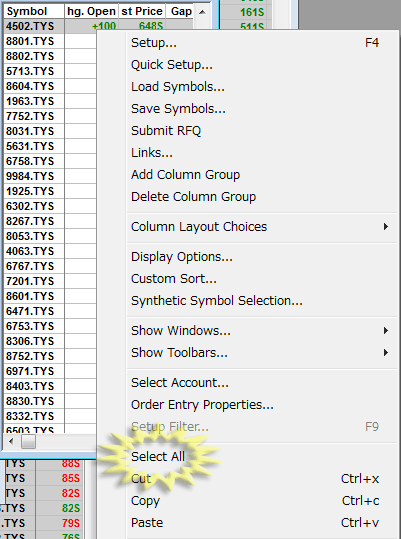Click the Gap column header
The image size is (401, 539).
[181, 11]
